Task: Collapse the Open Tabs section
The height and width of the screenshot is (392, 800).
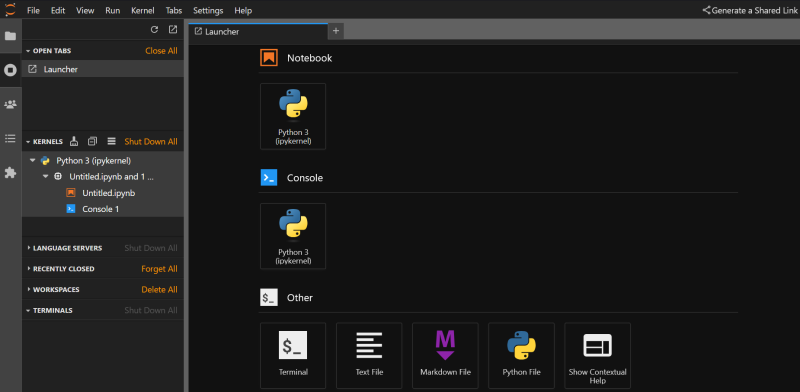Action: pos(28,51)
